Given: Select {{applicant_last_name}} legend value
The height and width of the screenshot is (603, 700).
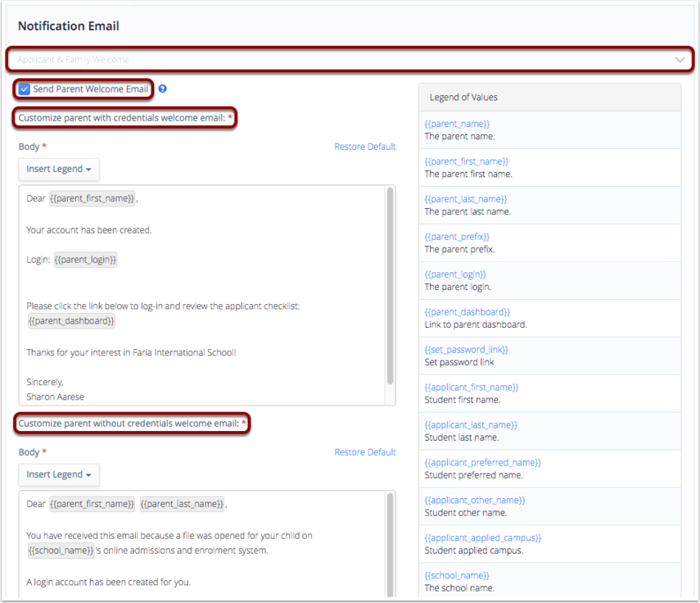Looking at the screenshot, I should click(x=471, y=424).
